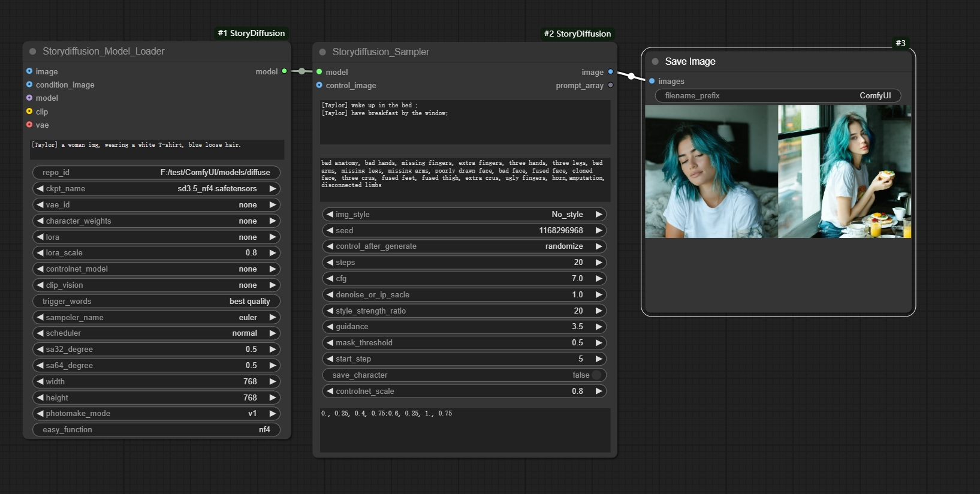The width and height of the screenshot is (980, 494).
Task: Open the control_after_generate dropdown
Action: pos(465,246)
